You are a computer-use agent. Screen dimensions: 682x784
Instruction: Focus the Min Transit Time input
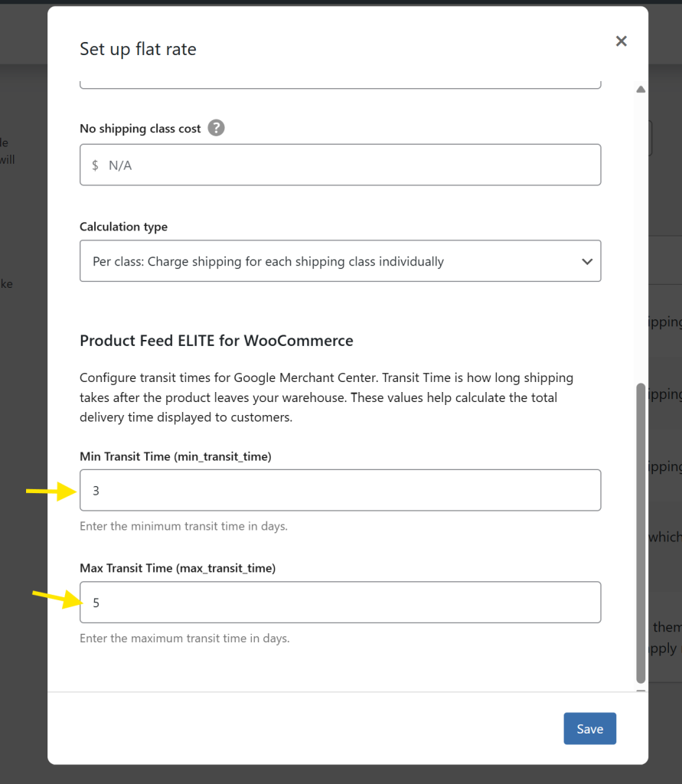[x=340, y=490]
